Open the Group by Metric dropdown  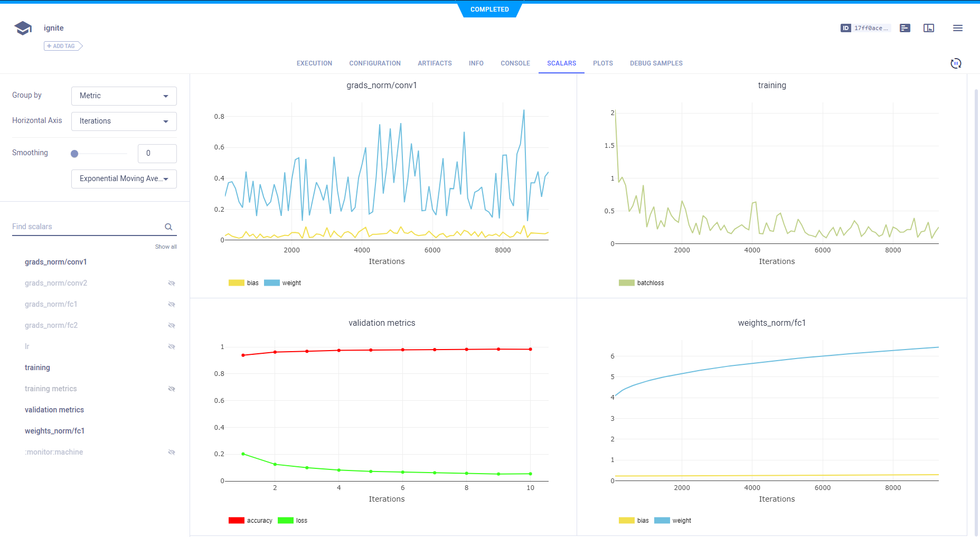[124, 96]
